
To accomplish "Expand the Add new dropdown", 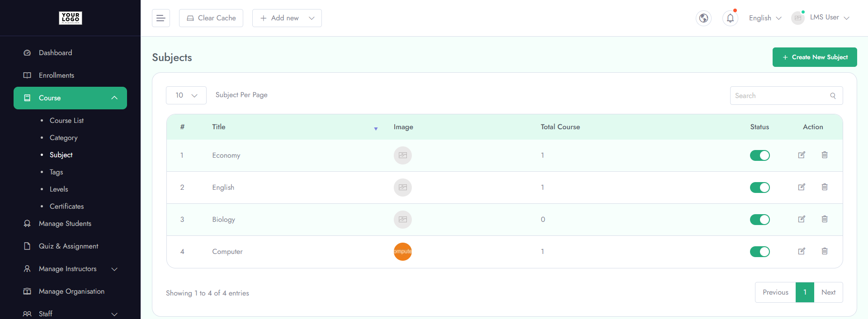I will [x=287, y=18].
